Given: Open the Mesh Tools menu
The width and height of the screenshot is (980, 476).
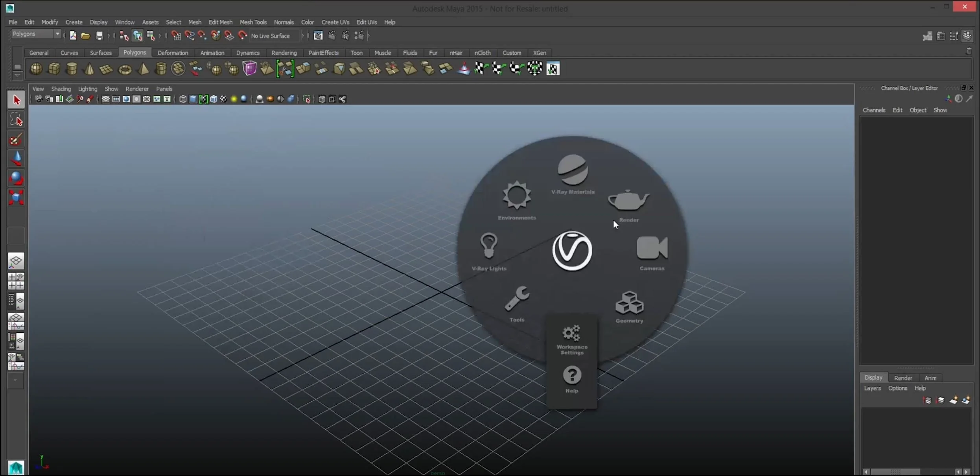Looking at the screenshot, I should [253, 22].
